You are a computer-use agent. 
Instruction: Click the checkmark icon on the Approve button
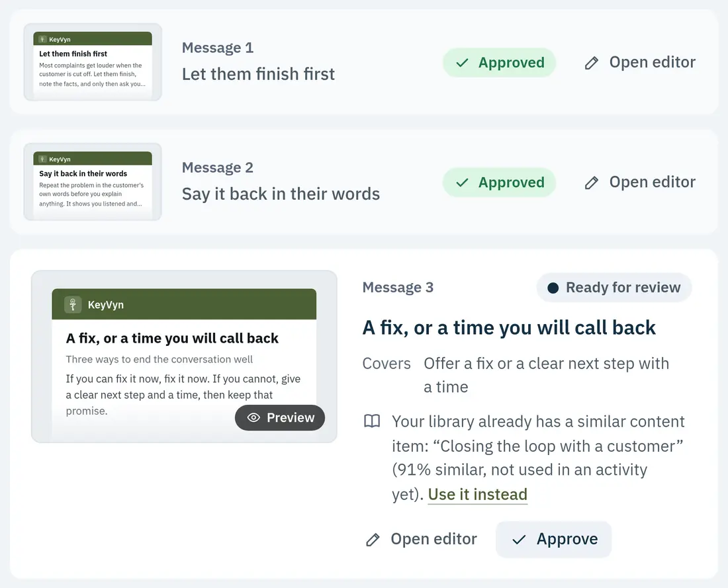point(519,539)
